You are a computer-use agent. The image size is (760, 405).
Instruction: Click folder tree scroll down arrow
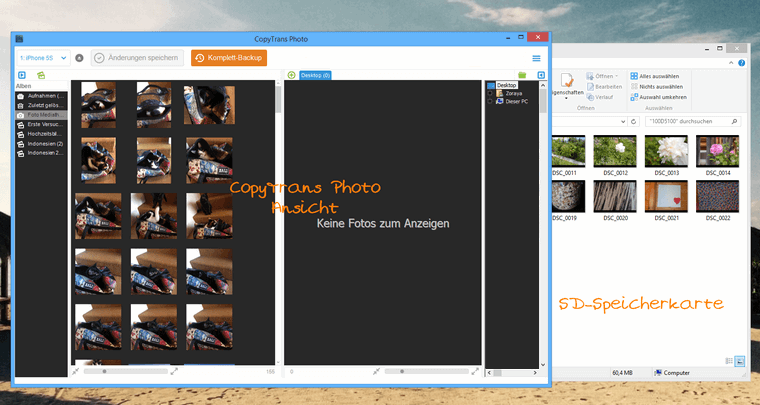click(x=543, y=364)
